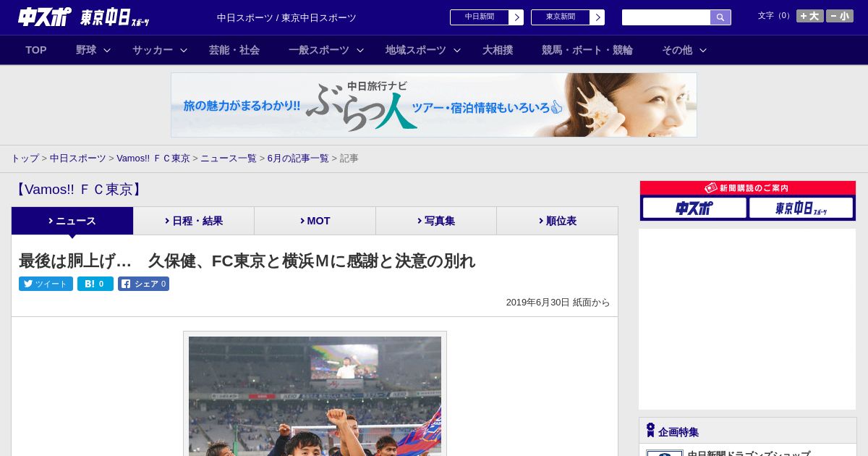Click 東京中日スポーツ subscription banner button
Viewport: 868px width, 456px height.
(x=801, y=208)
